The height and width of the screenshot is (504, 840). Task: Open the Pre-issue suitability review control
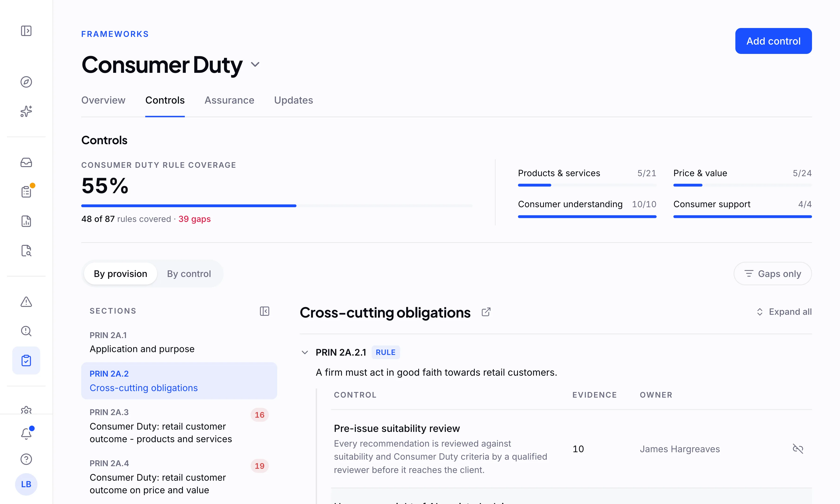click(397, 429)
